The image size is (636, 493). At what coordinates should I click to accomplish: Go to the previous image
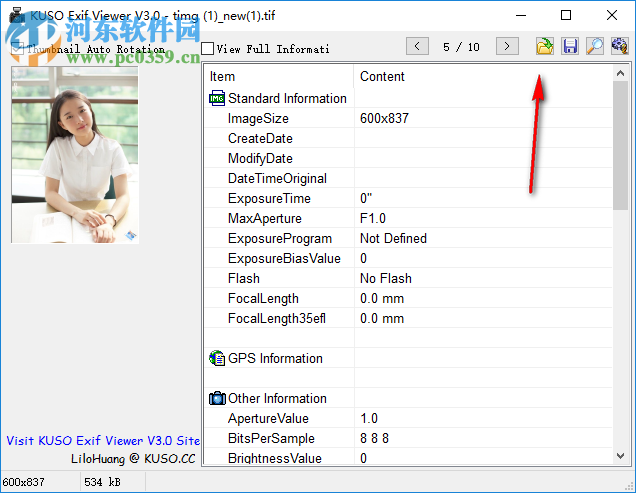pos(417,46)
